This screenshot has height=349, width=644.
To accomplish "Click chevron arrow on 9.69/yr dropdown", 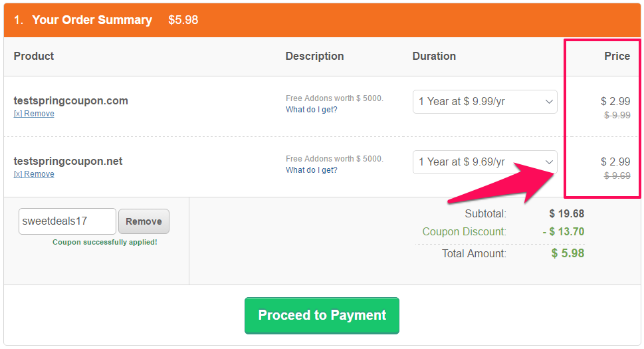I will (549, 162).
